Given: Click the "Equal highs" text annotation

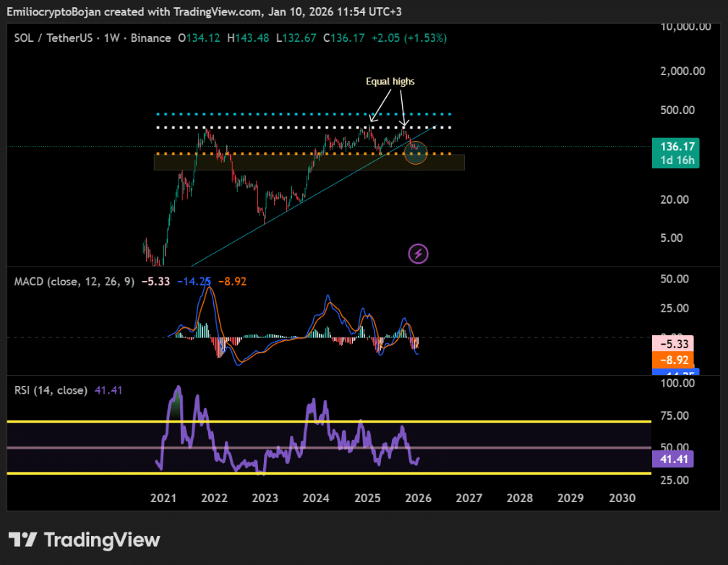Looking at the screenshot, I should coord(390,82).
